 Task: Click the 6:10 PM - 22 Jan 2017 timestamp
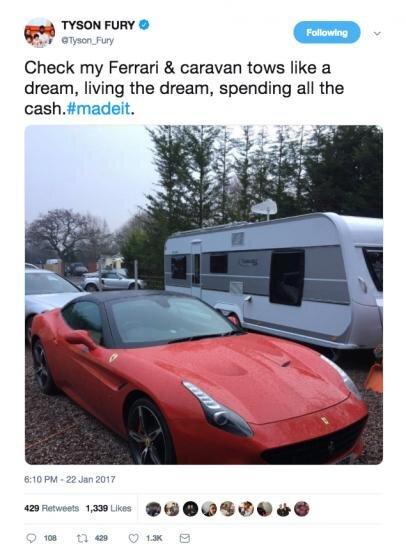70,479
